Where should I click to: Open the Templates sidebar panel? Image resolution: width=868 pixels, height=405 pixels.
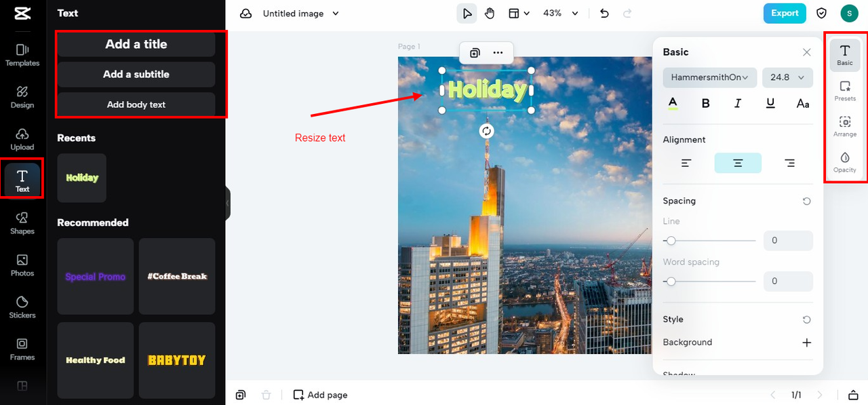point(22,55)
